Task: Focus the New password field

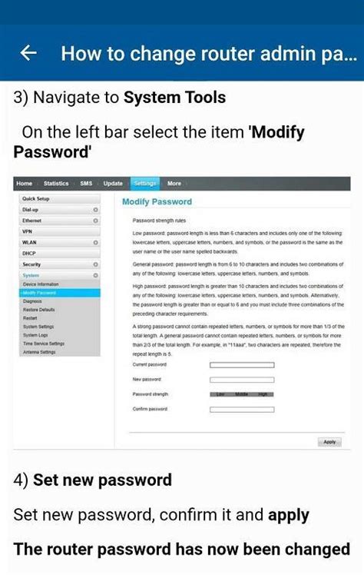Action: [x=242, y=380]
